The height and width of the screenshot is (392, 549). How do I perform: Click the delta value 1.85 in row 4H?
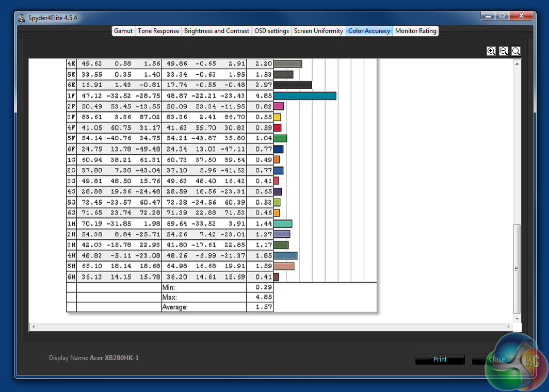pos(263,255)
